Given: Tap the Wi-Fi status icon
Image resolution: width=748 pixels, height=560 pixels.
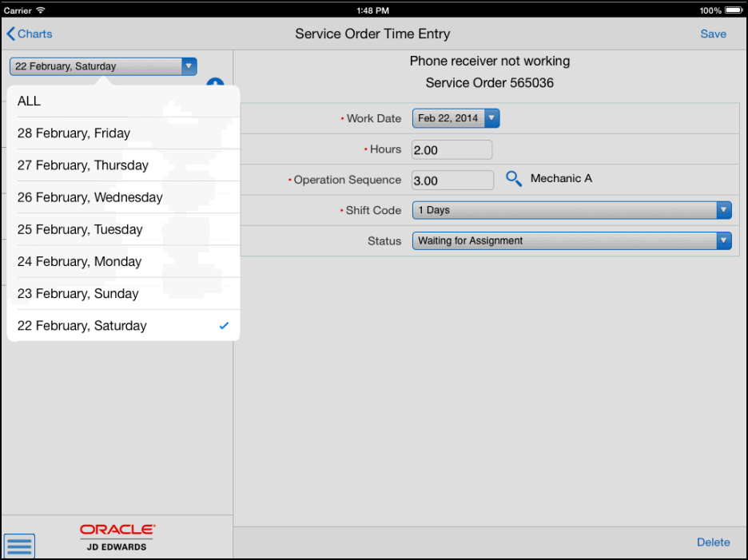Looking at the screenshot, I should coord(41,10).
